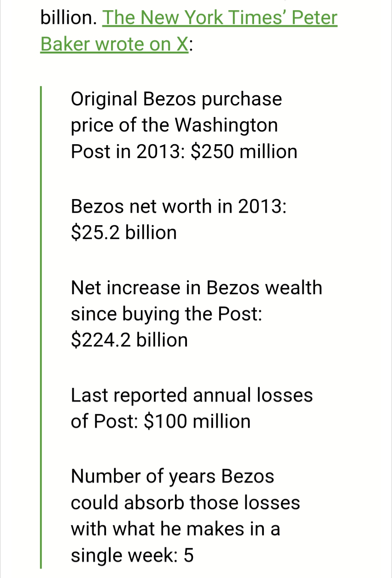
Task: Click the green blockquote vertical bar
Action: tap(41, 327)
